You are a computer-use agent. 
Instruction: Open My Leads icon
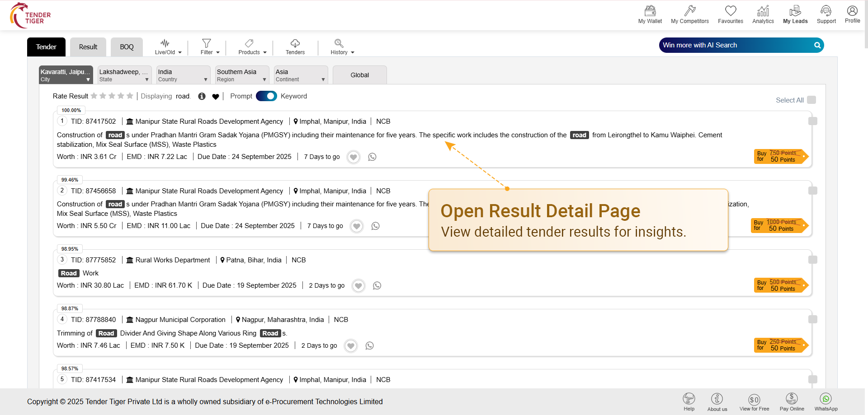(795, 11)
